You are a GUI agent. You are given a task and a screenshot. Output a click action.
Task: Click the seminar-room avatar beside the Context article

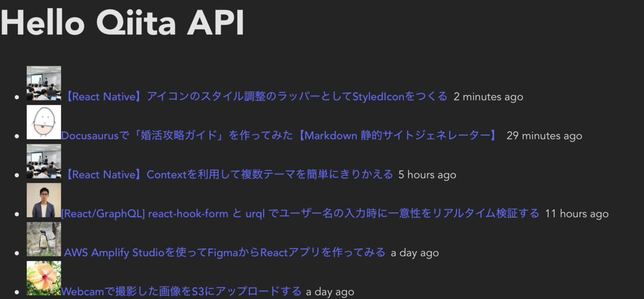tap(44, 161)
